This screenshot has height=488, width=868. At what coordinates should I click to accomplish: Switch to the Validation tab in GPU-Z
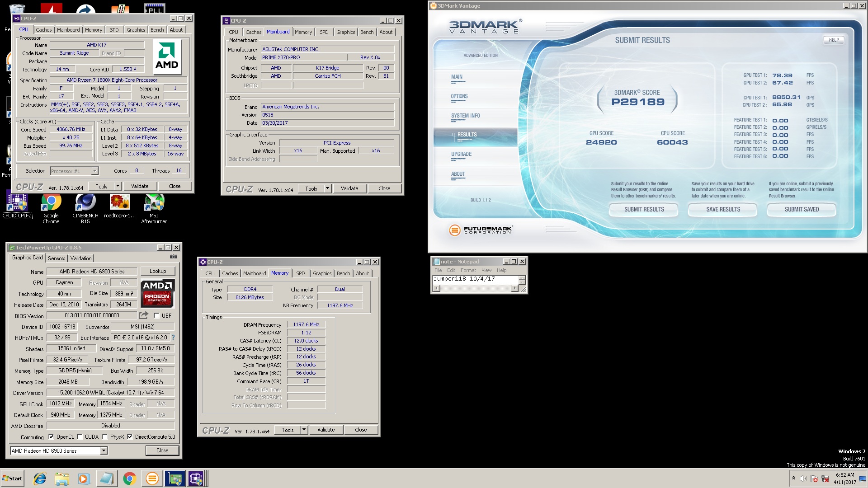(81, 258)
